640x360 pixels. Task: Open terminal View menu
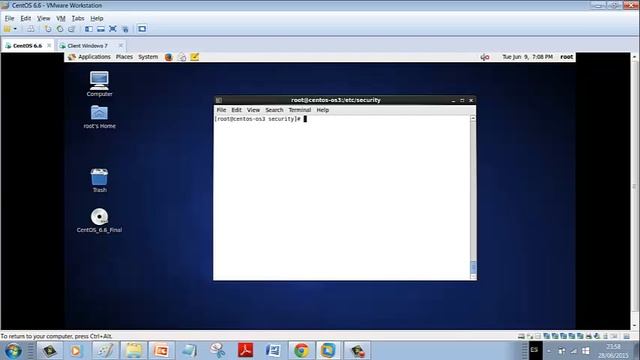pos(253,110)
